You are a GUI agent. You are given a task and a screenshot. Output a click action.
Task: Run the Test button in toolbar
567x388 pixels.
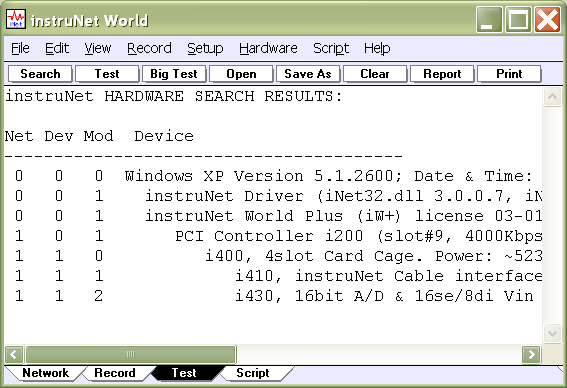tap(107, 74)
